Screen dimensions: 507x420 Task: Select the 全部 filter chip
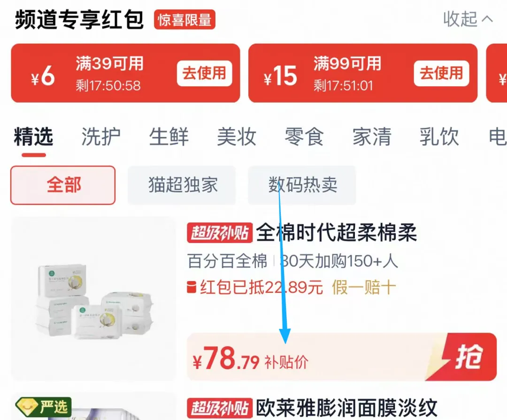tap(63, 185)
